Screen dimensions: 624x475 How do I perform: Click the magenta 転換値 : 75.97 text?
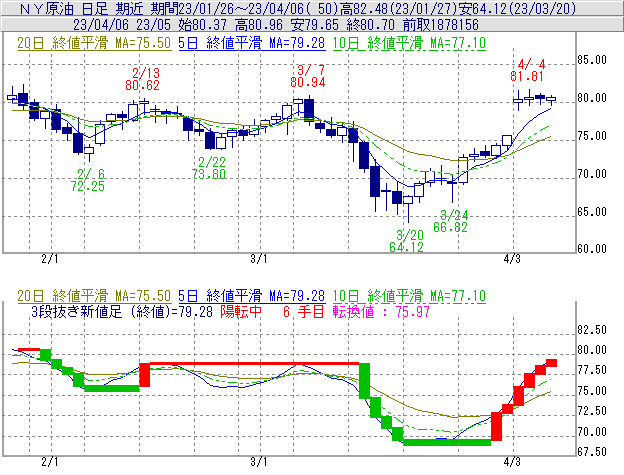coord(381,311)
